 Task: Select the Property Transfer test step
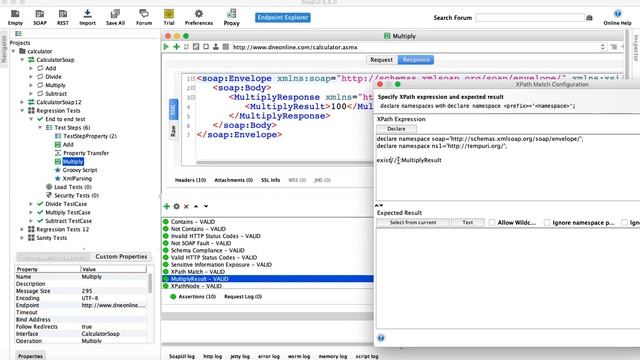(86, 153)
